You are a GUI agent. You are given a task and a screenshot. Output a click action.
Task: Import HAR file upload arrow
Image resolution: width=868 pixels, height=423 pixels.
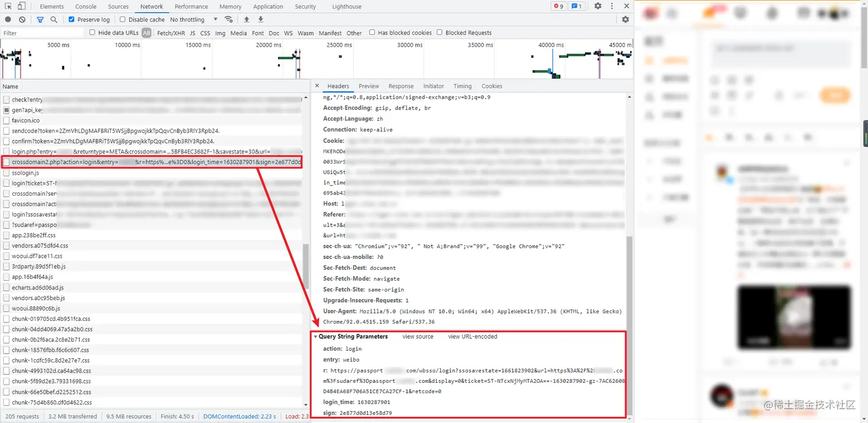coord(247,20)
